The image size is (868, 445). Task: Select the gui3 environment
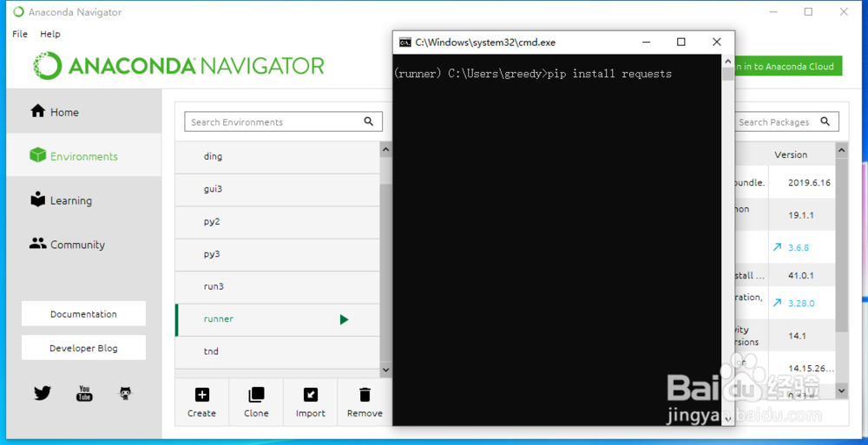278,189
